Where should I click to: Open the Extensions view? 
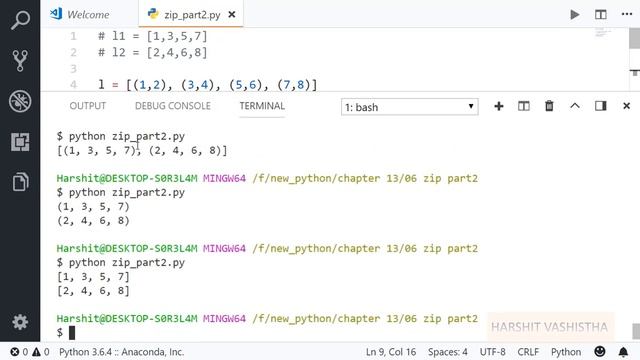20,142
